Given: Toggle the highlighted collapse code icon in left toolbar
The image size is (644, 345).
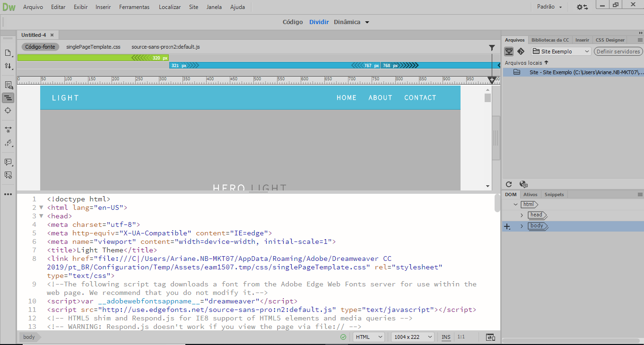Looking at the screenshot, I should [x=8, y=98].
